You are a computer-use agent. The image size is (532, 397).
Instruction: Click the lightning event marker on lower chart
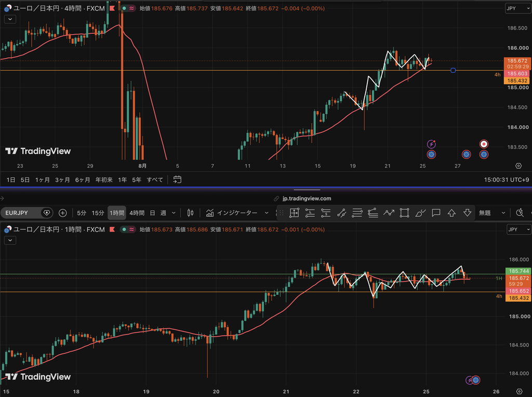pyautogui.click(x=469, y=380)
